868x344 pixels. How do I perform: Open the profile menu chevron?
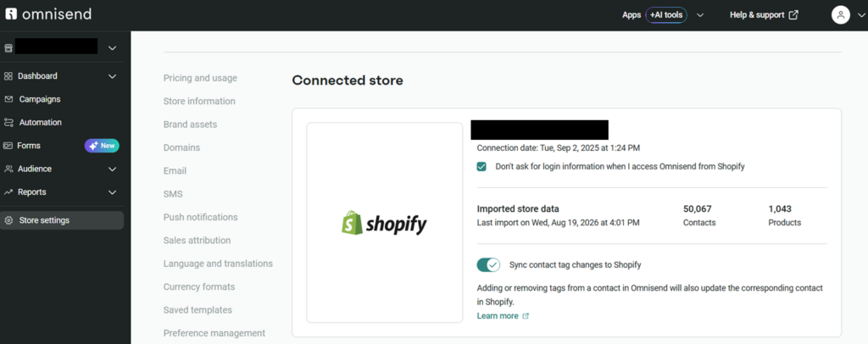[860, 15]
